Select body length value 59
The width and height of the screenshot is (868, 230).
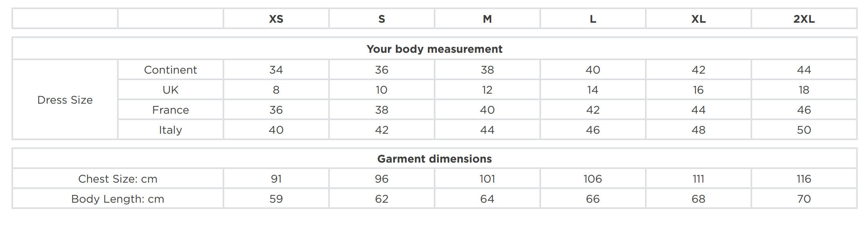(x=276, y=199)
